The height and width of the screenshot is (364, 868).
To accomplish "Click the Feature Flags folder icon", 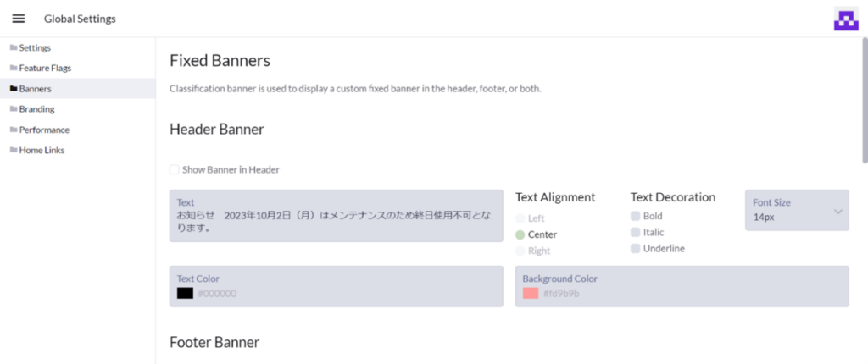I will pos(14,68).
